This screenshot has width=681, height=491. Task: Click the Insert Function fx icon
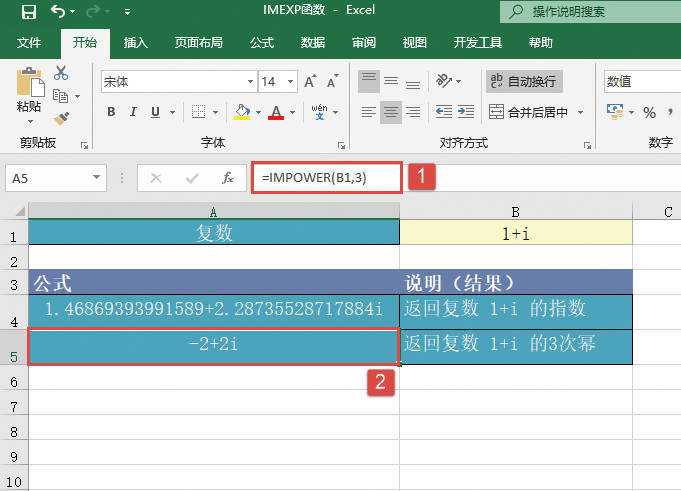228,178
